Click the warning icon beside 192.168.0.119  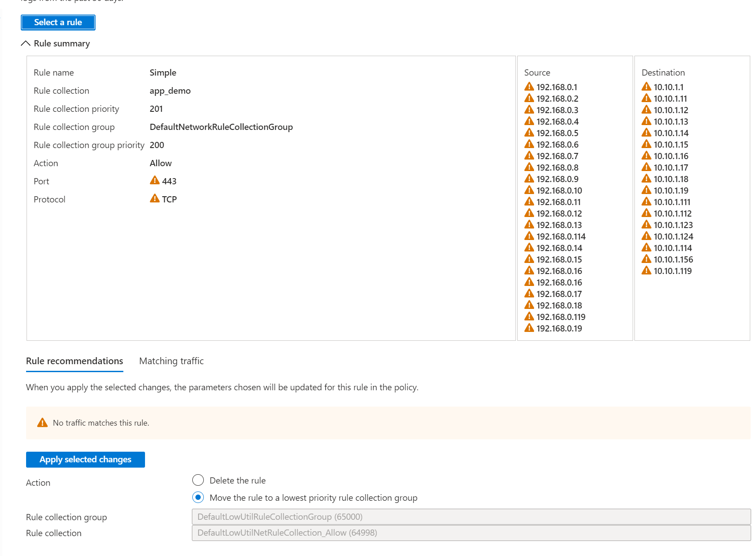(x=529, y=316)
